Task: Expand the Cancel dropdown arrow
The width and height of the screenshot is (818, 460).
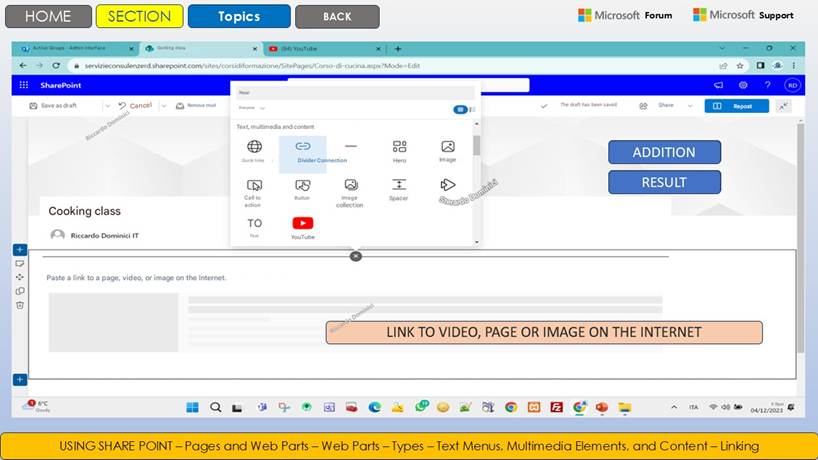Action: click(x=164, y=106)
